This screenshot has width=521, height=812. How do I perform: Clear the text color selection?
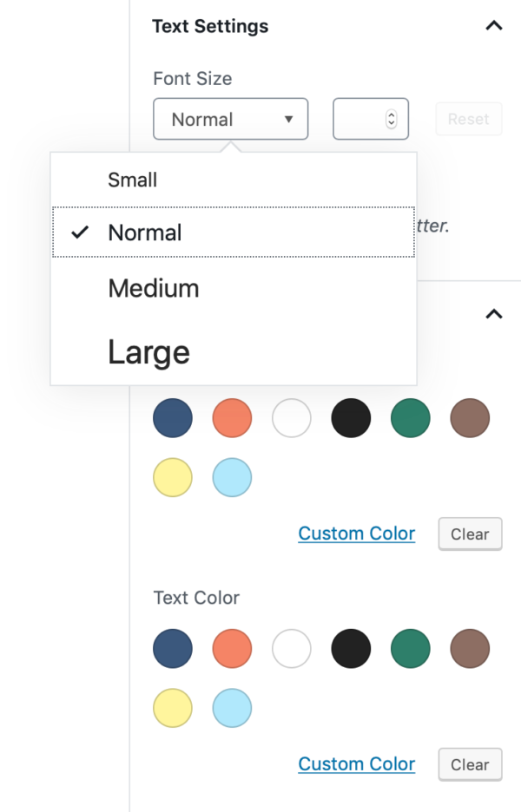click(x=470, y=764)
